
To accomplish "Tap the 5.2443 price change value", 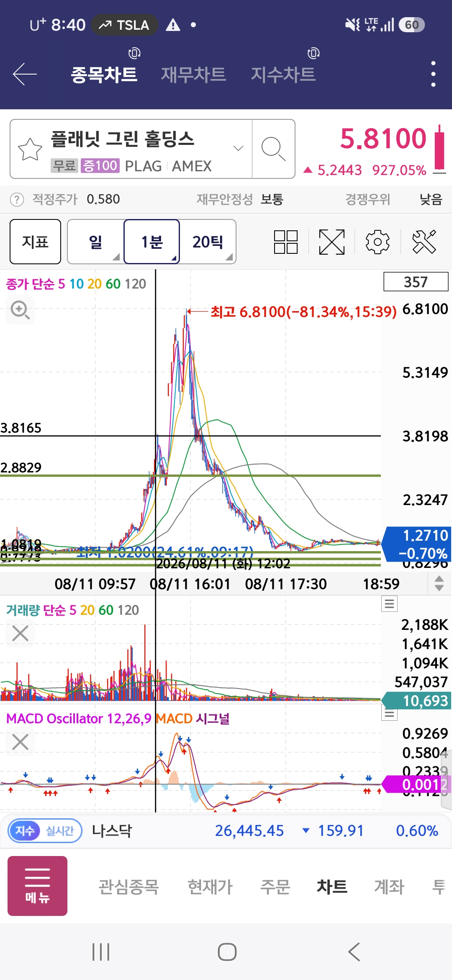I will click(339, 170).
